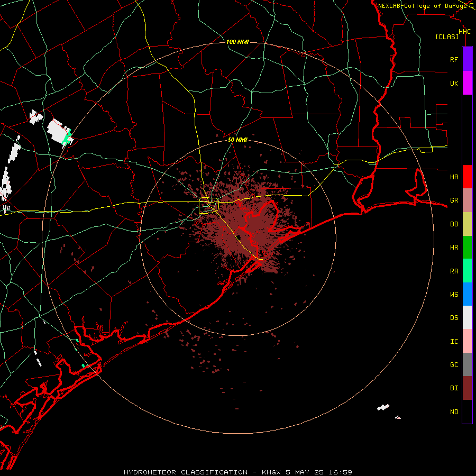Click the WS blue legend swatch
This screenshot has width=476, height=476.
point(467,294)
